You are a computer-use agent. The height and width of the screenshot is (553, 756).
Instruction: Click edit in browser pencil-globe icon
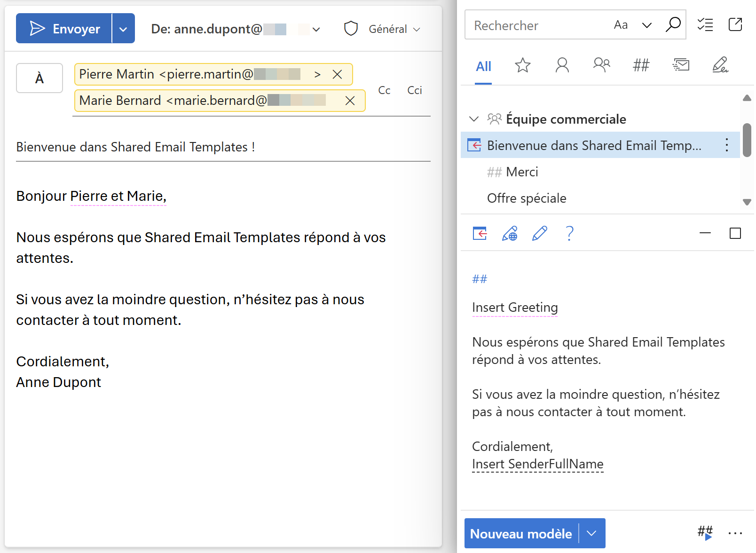(510, 233)
